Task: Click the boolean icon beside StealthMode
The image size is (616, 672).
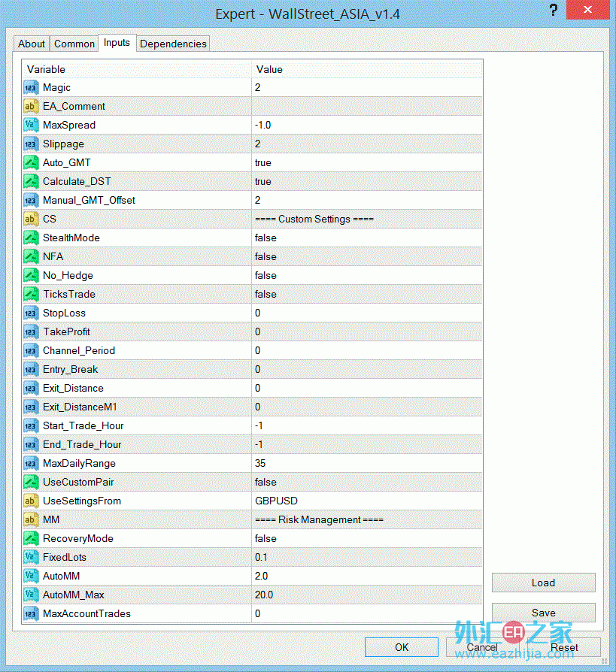Action: [x=31, y=238]
